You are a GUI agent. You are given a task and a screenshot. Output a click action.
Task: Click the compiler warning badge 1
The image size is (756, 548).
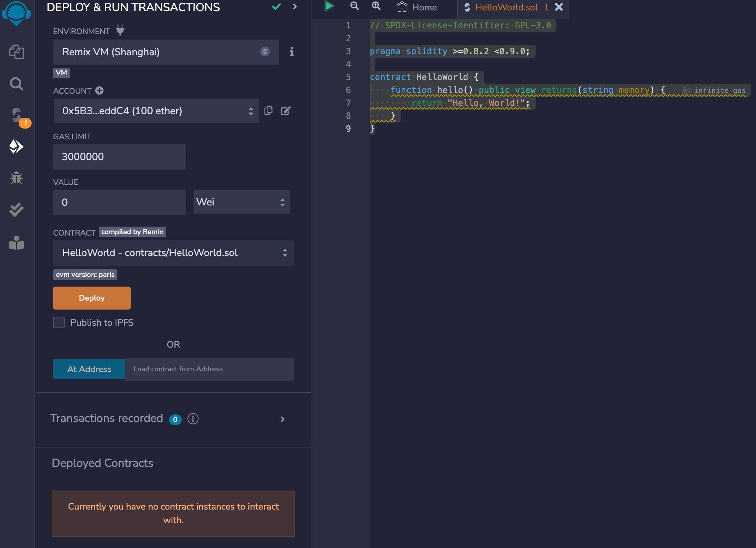point(25,123)
